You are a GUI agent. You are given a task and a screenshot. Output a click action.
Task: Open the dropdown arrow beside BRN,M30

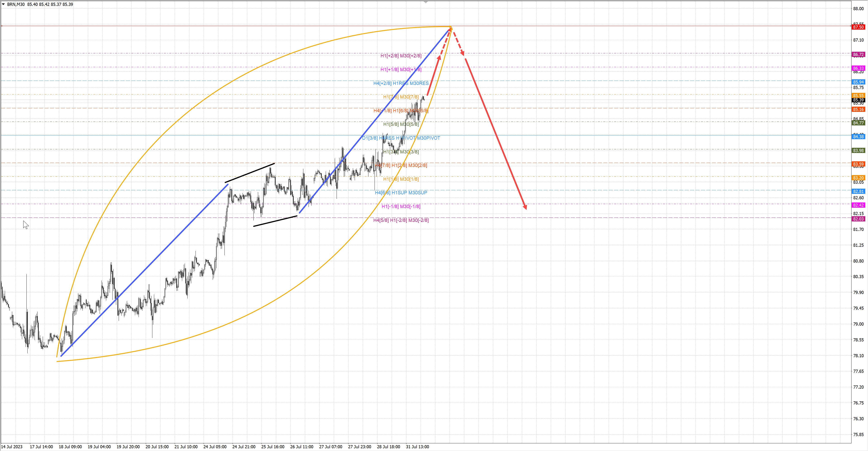[x=3, y=4]
